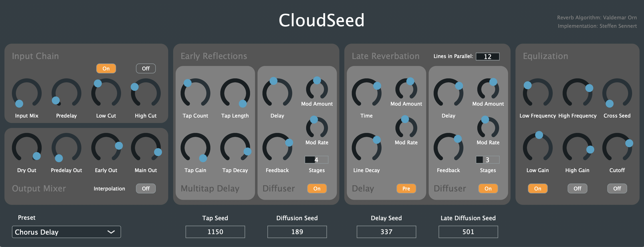The height and width of the screenshot is (247, 644).
Task: Toggle the Cutoff Off switch
Action: 617,188
